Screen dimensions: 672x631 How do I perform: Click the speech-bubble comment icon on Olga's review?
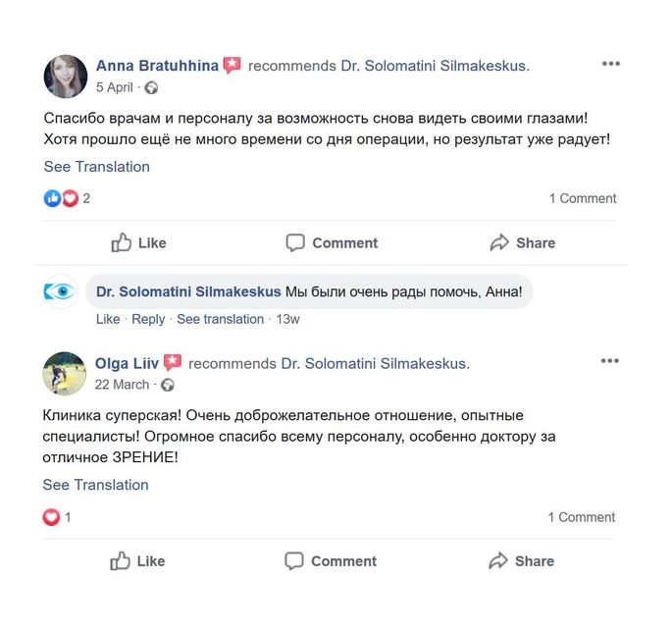(x=294, y=560)
